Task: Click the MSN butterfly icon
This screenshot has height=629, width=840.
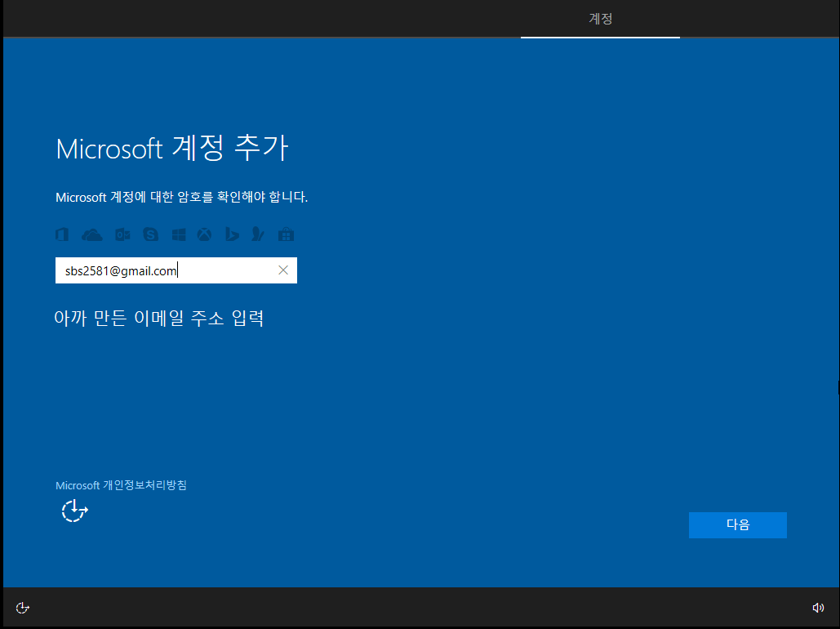Action: 258,234
